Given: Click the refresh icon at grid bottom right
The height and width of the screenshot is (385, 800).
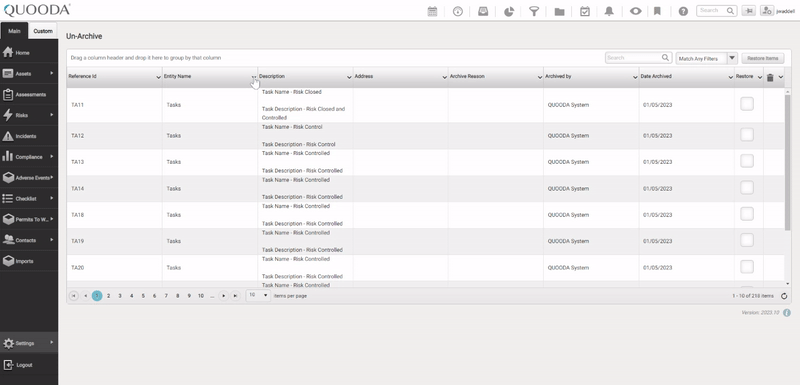Looking at the screenshot, I should [784, 296].
